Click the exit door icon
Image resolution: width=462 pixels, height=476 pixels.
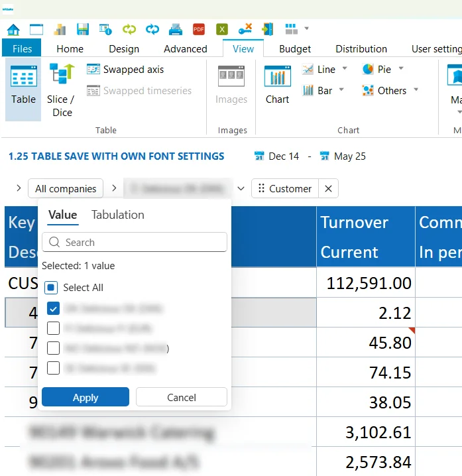tap(268, 29)
